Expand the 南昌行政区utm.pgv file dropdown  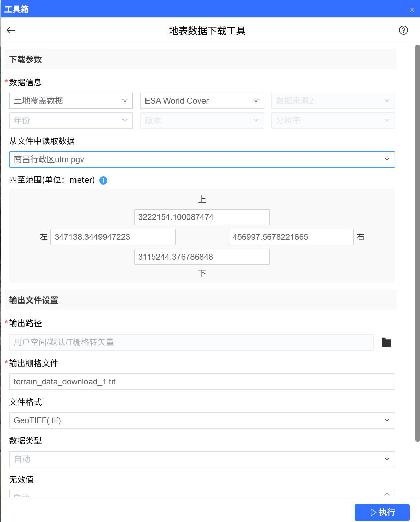click(x=202, y=159)
